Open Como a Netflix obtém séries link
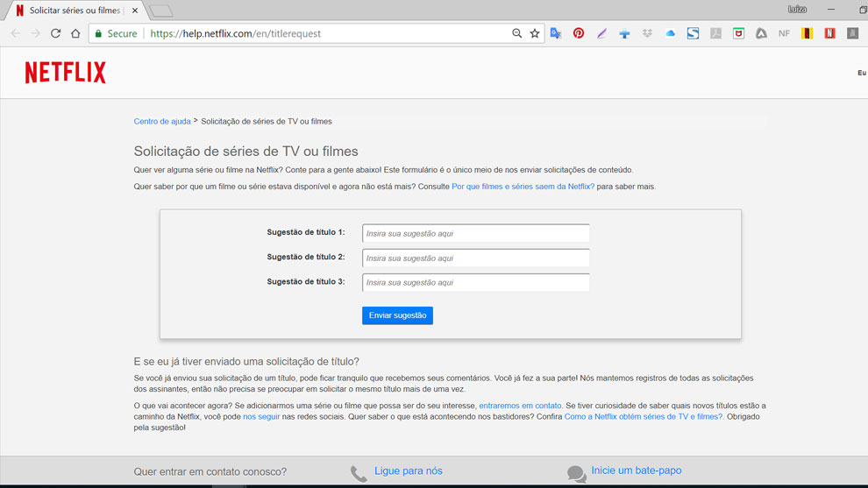This screenshot has width=868, height=488. coord(644,417)
